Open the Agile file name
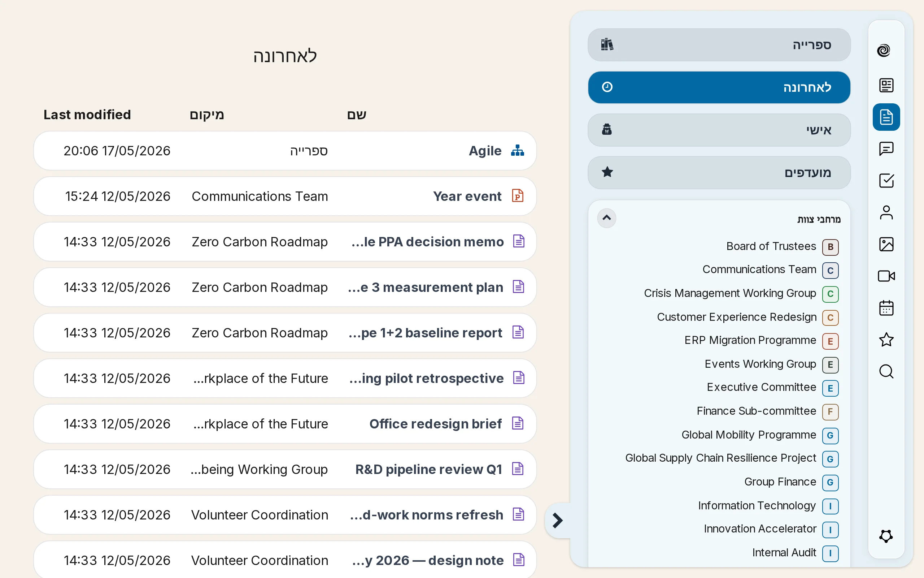Screen dimensions: 924x578 pyautogui.click(x=485, y=151)
